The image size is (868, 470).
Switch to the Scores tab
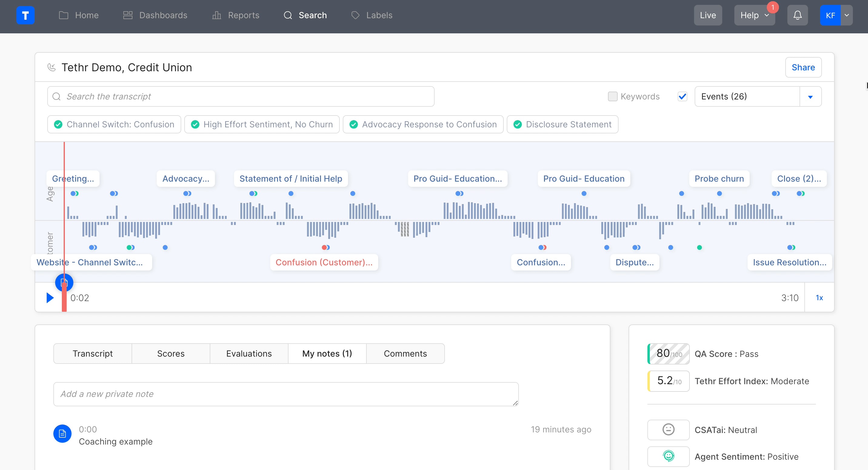[171, 353]
